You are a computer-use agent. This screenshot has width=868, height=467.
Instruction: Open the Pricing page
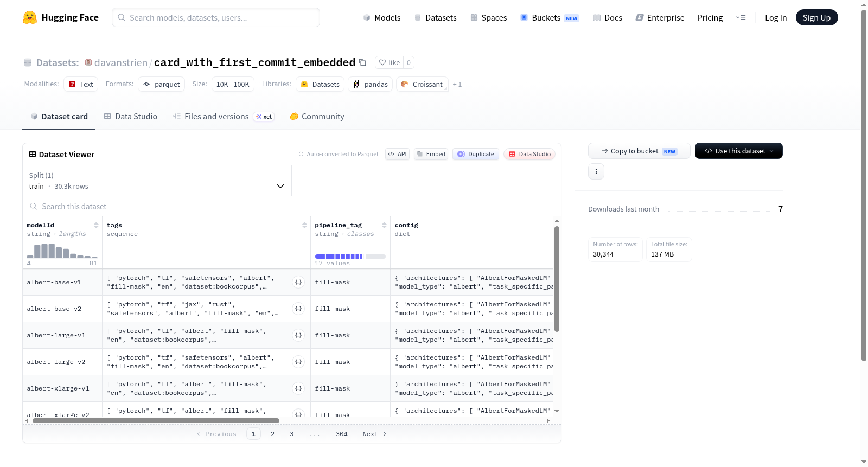coord(710,17)
